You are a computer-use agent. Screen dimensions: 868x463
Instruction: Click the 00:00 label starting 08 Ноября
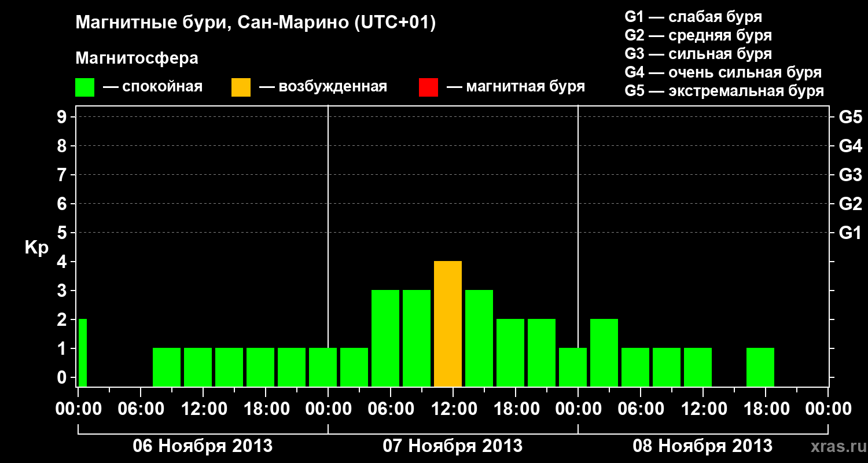point(578,409)
